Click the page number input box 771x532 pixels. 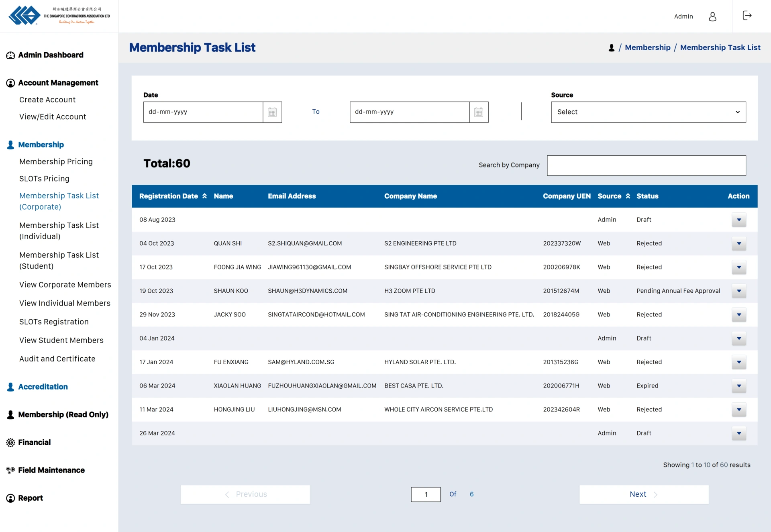[x=426, y=494]
